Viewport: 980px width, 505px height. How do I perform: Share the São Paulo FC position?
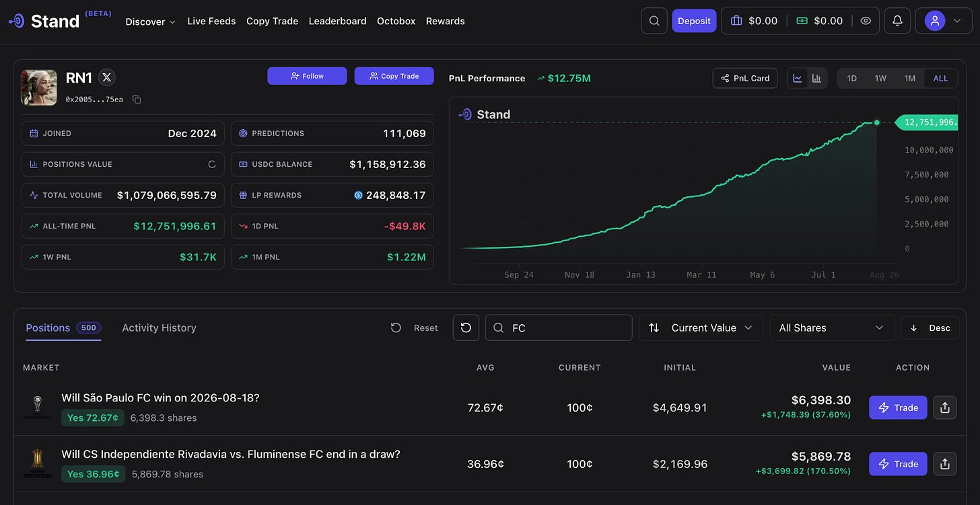pyautogui.click(x=945, y=407)
